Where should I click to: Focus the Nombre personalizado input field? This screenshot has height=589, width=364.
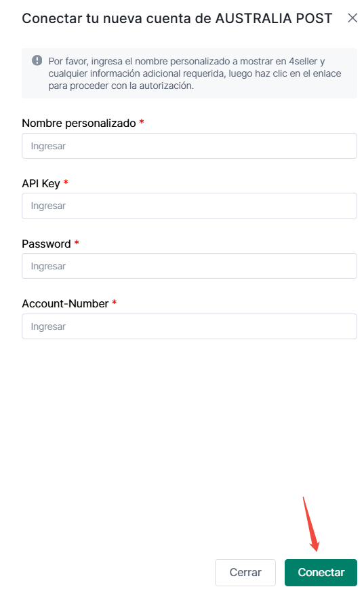189,146
